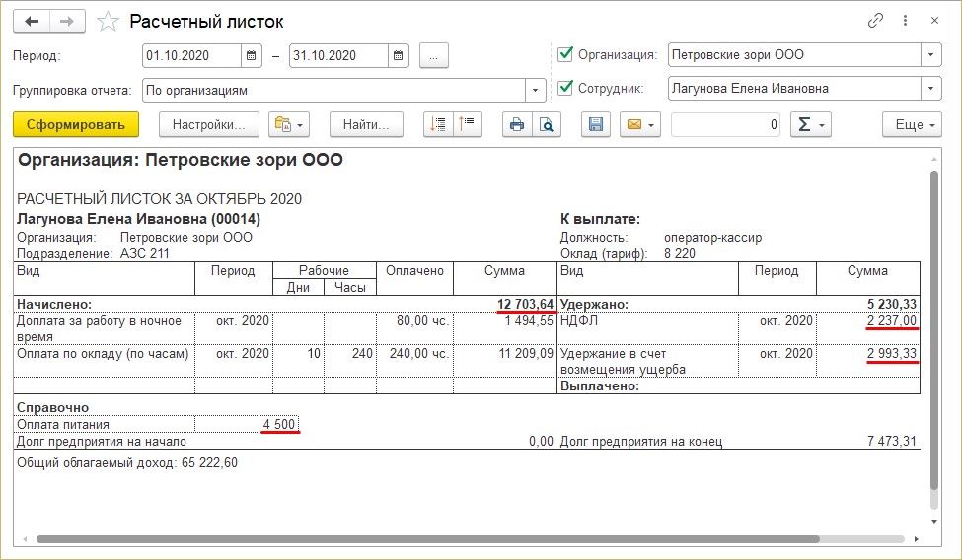Click the print report icon
Screen dimensions: 962x560
tap(515, 124)
